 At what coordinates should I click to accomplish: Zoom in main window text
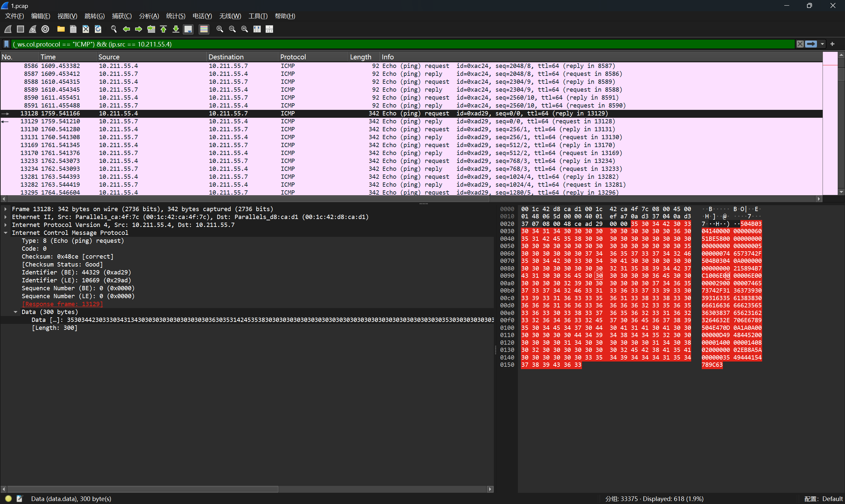point(220,29)
